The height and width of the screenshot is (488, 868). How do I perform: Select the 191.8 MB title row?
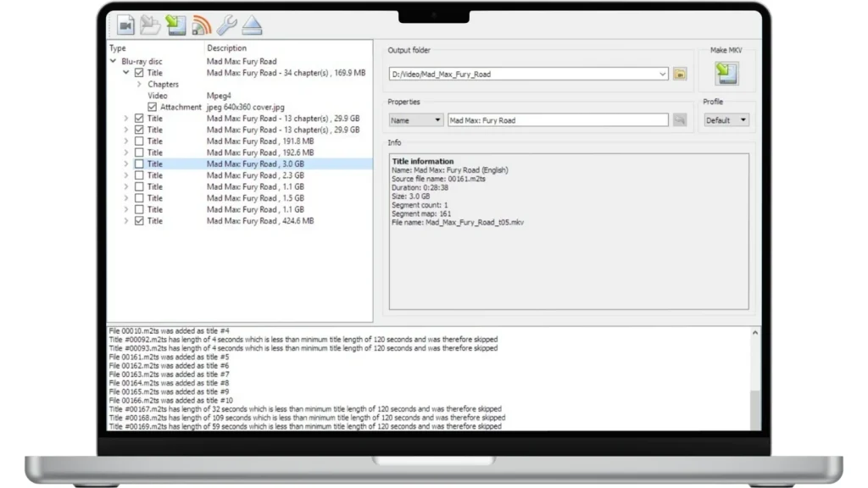(254, 141)
